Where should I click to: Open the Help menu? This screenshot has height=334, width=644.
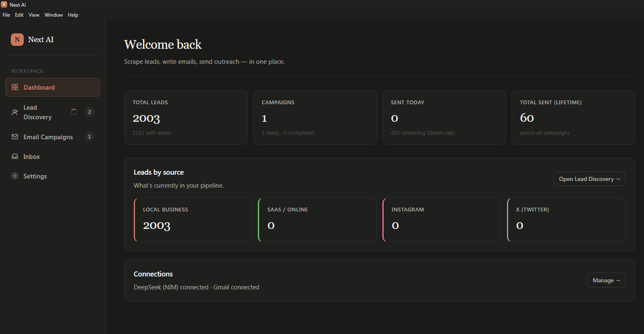coord(73,15)
